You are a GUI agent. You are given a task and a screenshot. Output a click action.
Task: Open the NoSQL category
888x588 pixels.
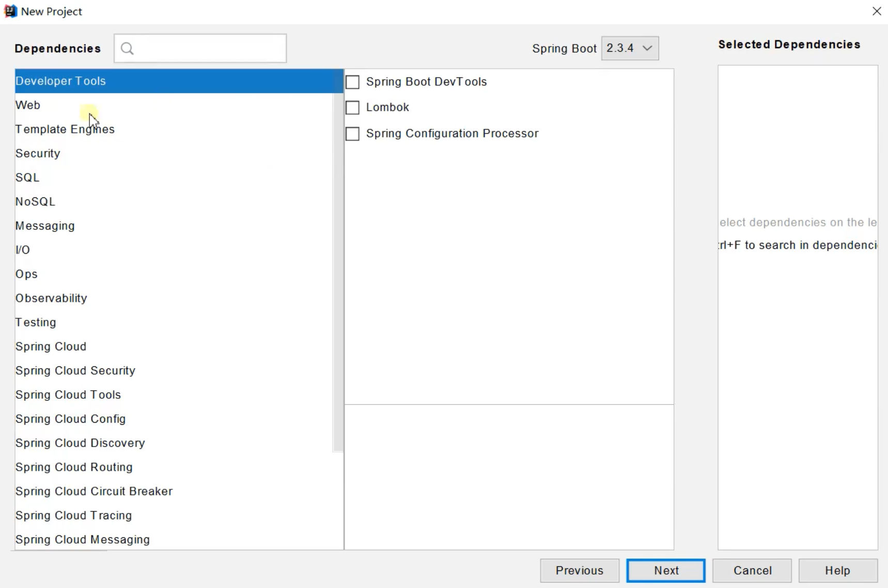point(35,202)
